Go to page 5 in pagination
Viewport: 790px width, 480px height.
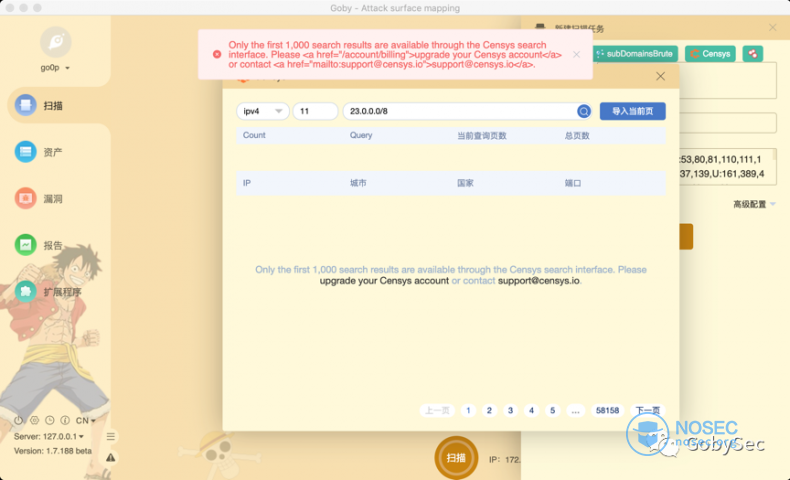click(x=552, y=410)
